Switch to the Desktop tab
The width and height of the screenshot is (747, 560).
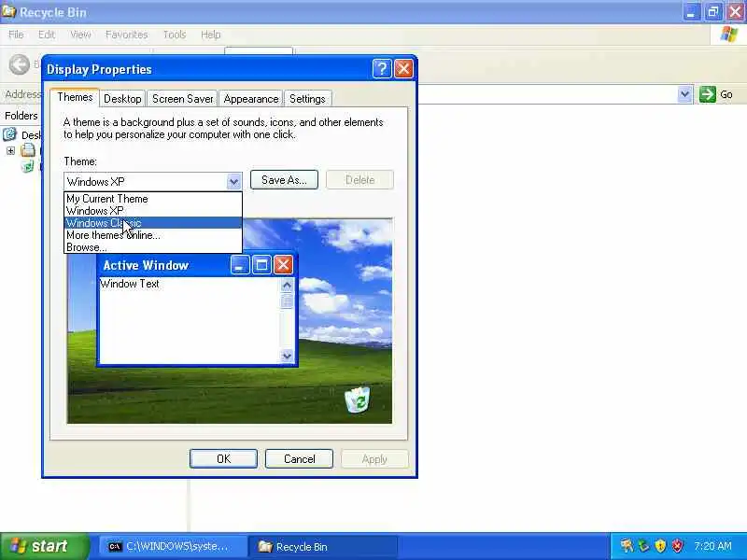(x=122, y=99)
